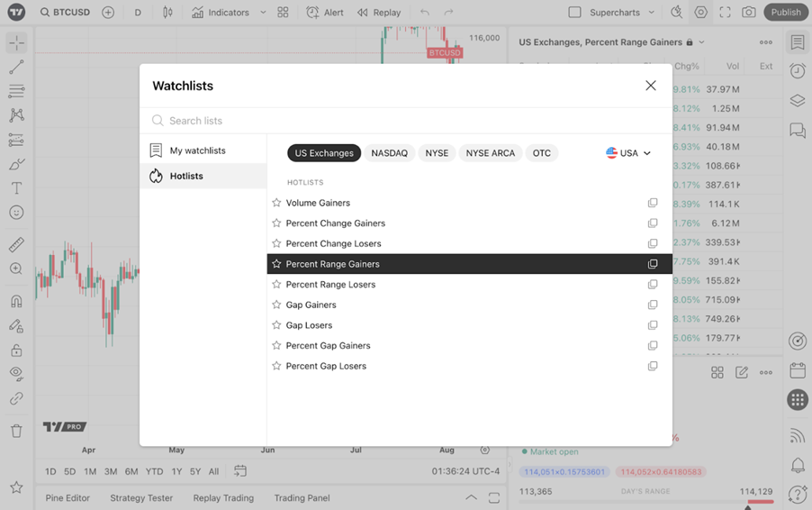Screen dimensions: 812x510
Task: Toggle stay in drawing mode
Action: pos(16,325)
